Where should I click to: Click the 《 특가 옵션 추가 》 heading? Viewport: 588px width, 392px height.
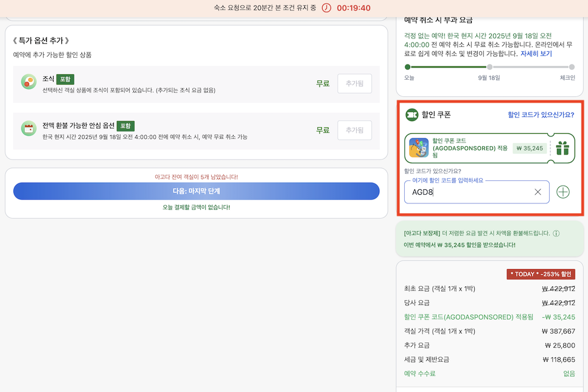click(41, 41)
